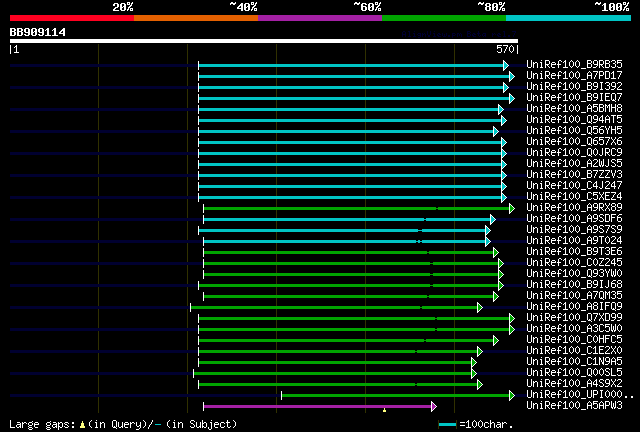Select the UniRef100_A8IFQ9 label
This screenshot has width=640, height=432.
pos(574,307)
